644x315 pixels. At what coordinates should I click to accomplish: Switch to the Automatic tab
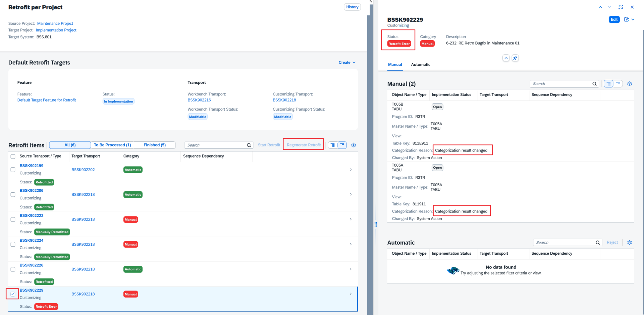coord(421,65)
